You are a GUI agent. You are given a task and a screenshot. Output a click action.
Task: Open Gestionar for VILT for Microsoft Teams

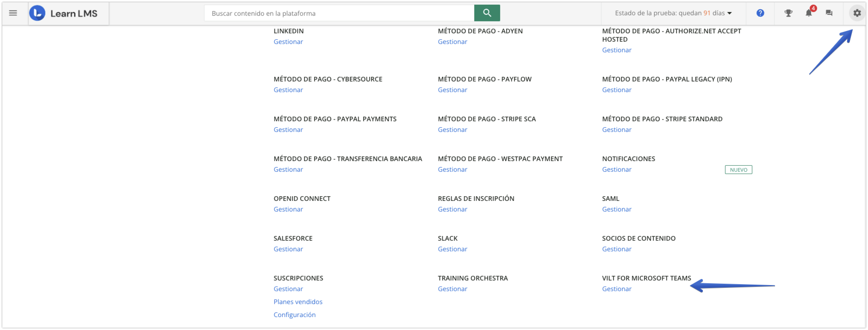(617, 289)
